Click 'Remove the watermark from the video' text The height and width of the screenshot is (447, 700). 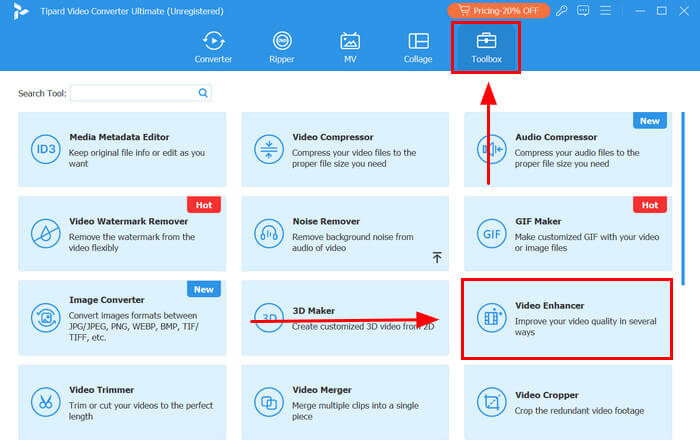[x=132, y=242]
